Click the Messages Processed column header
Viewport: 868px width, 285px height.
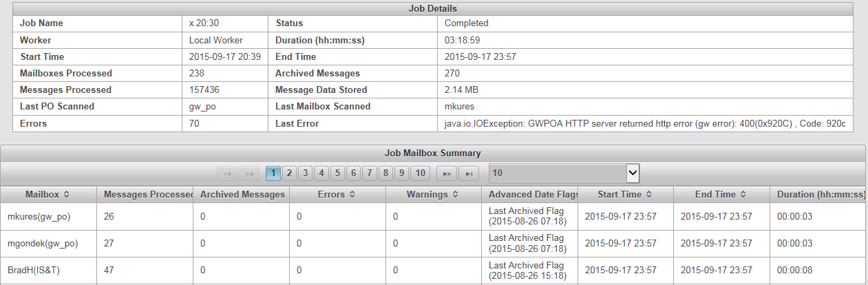tap(145, 195)
